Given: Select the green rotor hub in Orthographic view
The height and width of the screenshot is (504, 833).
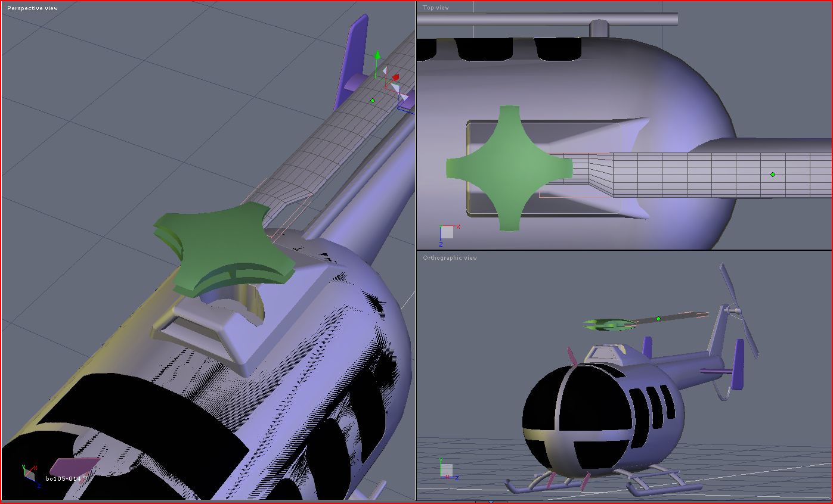Looking at the screenshot, I should 610,324.
